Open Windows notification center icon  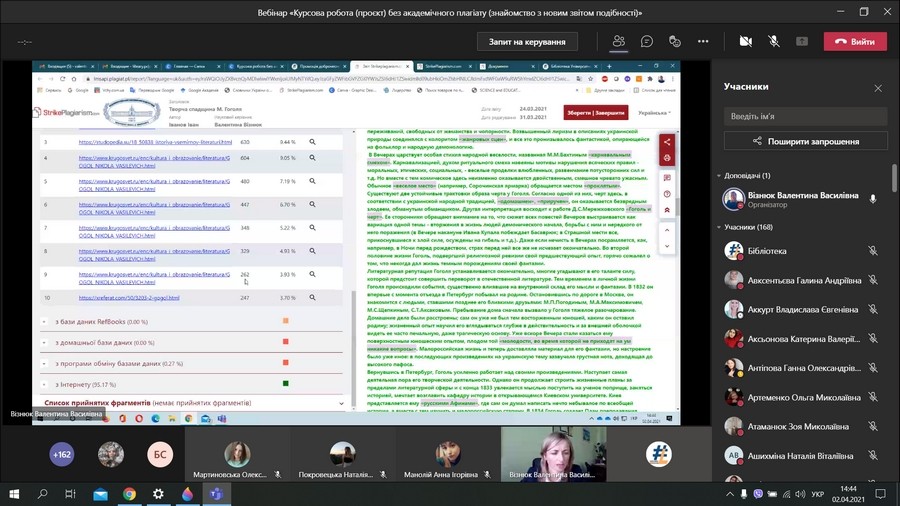point(880,494)
